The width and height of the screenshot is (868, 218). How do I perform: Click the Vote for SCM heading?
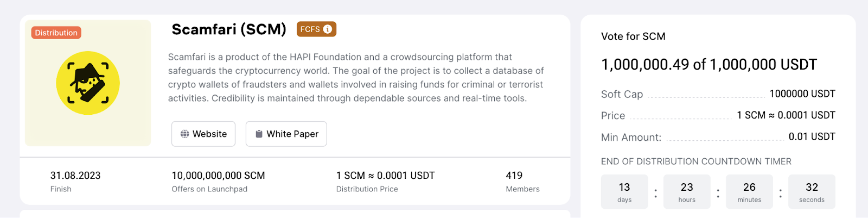pos(633,36)
